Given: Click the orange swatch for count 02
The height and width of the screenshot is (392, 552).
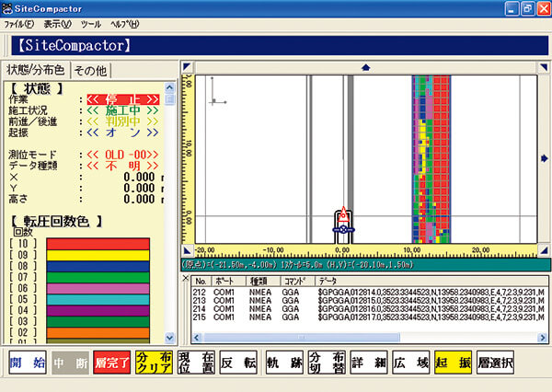Looking at the screenshot, I should point(98,333).
